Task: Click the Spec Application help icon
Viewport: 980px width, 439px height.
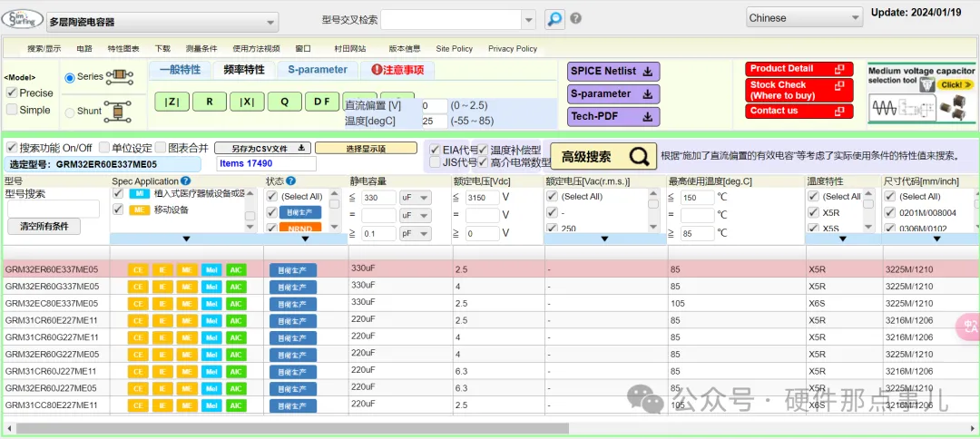Action: (186, 181)
